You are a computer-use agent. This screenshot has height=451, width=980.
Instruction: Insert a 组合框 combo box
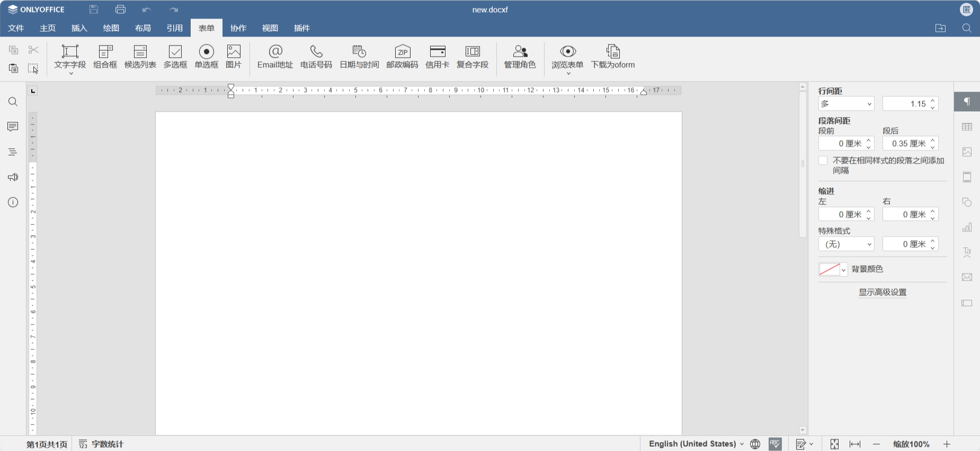(x=105, y=57)
